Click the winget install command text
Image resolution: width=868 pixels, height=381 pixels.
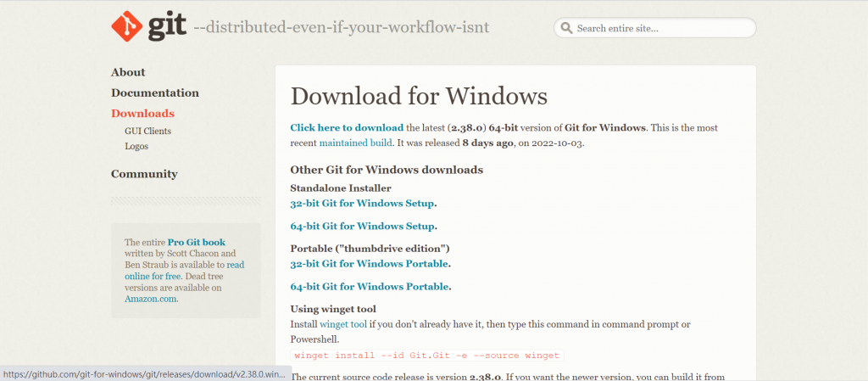[427, 356]
